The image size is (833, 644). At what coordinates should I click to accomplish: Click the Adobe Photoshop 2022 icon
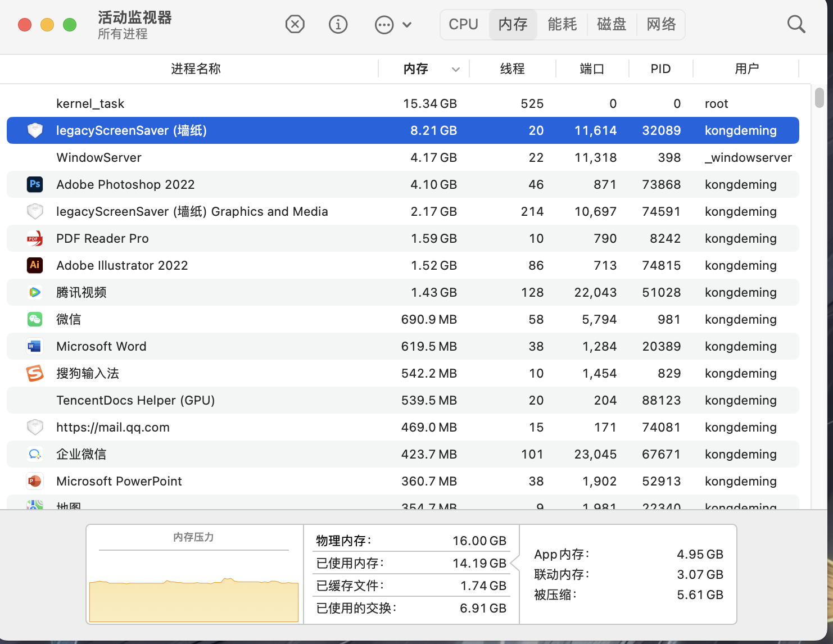35,184
